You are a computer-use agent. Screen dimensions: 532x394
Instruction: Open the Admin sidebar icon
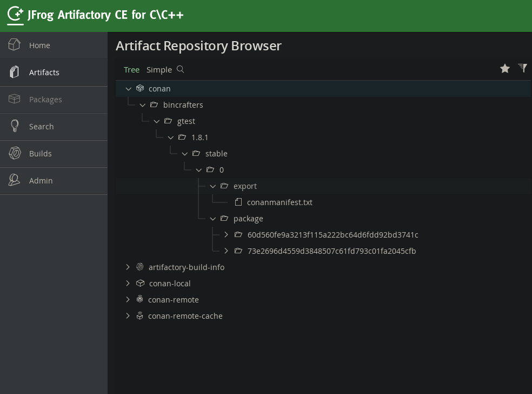tap(14, 180)
